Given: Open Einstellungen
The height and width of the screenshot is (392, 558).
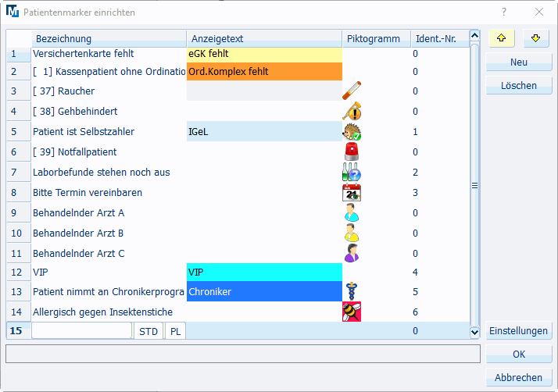Looking at the screenshot, I should tap(518, 331).
